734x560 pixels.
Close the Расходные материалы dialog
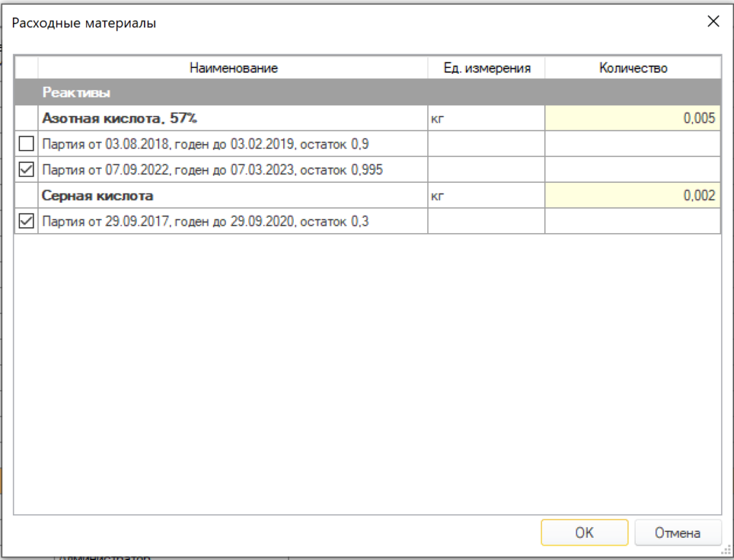tap(713, 21)
